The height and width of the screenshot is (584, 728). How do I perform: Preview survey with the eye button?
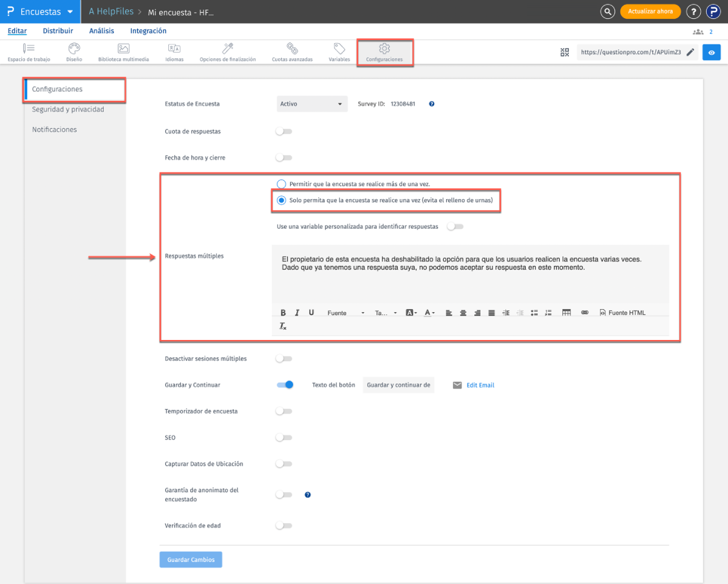tap(711, 52)
